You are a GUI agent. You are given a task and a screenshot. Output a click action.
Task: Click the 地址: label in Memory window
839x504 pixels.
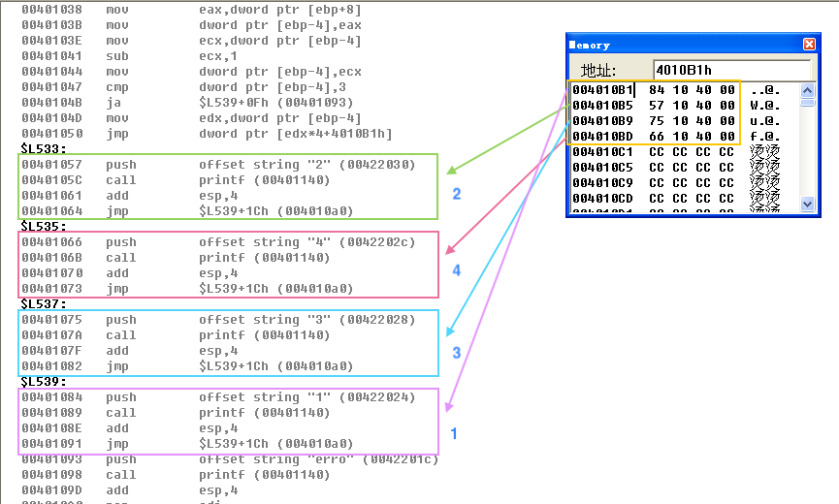click(598, 70)
